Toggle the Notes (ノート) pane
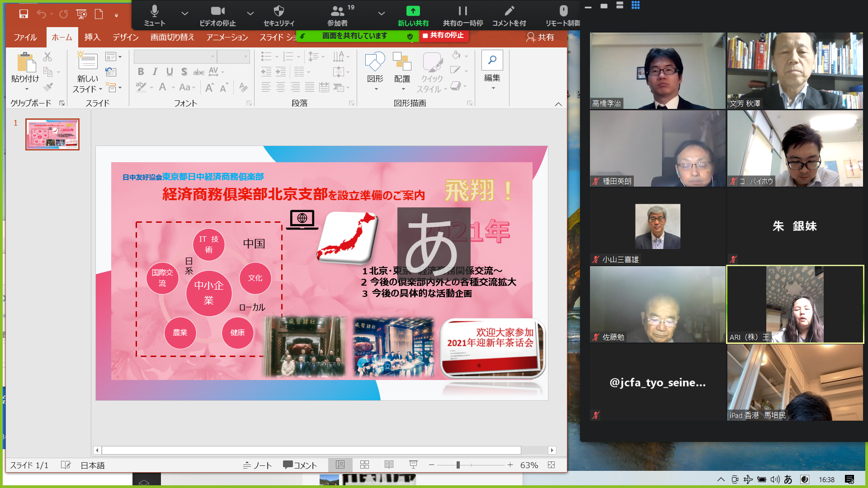The width and height of the screenshot is (868, 488). pos(257,465)
